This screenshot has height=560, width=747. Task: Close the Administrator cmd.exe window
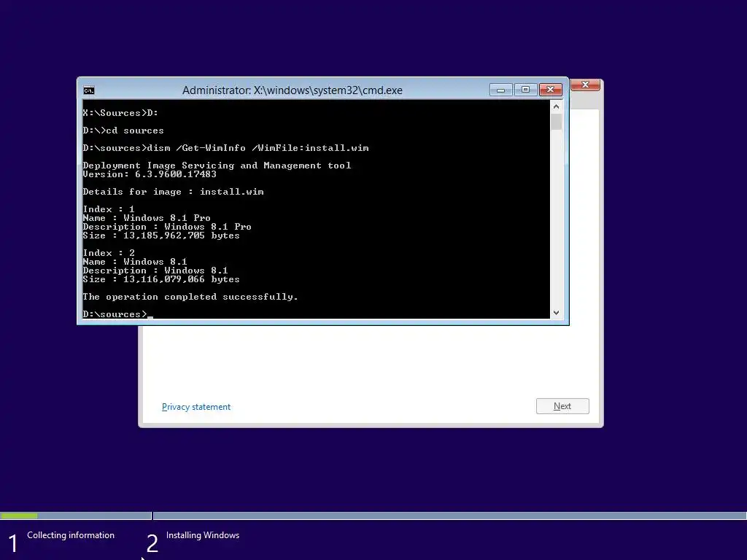550,90
